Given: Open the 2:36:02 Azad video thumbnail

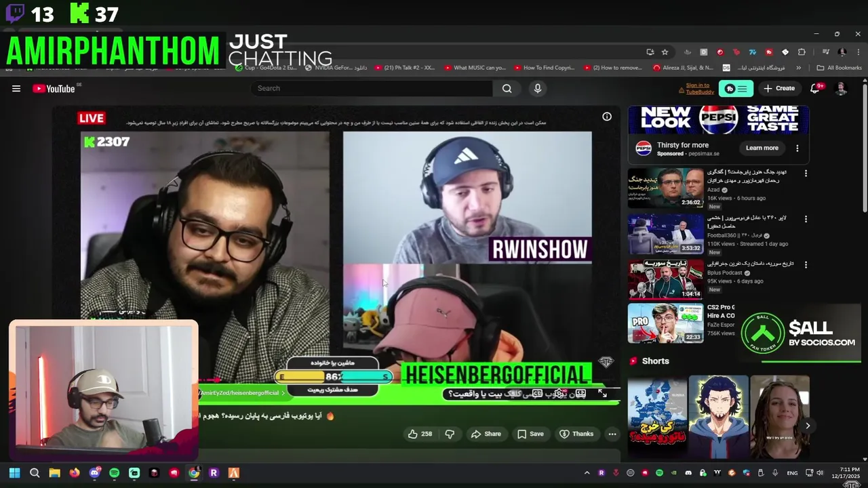Looking at the screenshot, I should (x=665, y=188).
